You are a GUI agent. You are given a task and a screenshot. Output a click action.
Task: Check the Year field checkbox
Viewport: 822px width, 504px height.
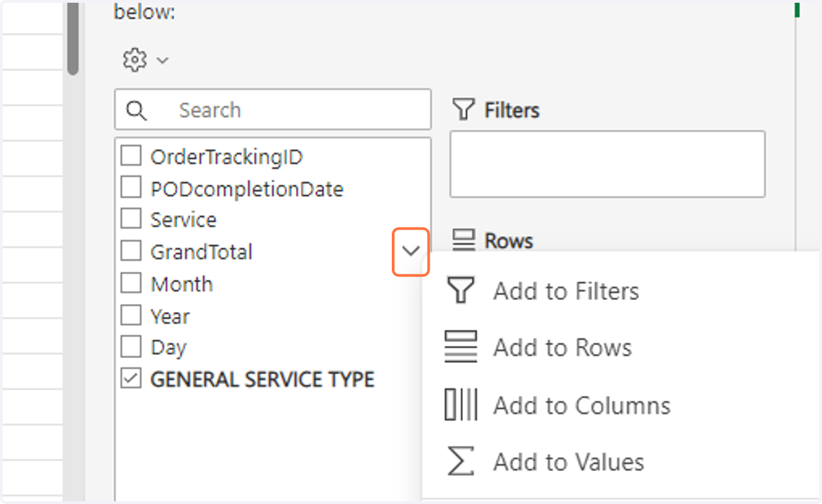click(x=130, y=315)
